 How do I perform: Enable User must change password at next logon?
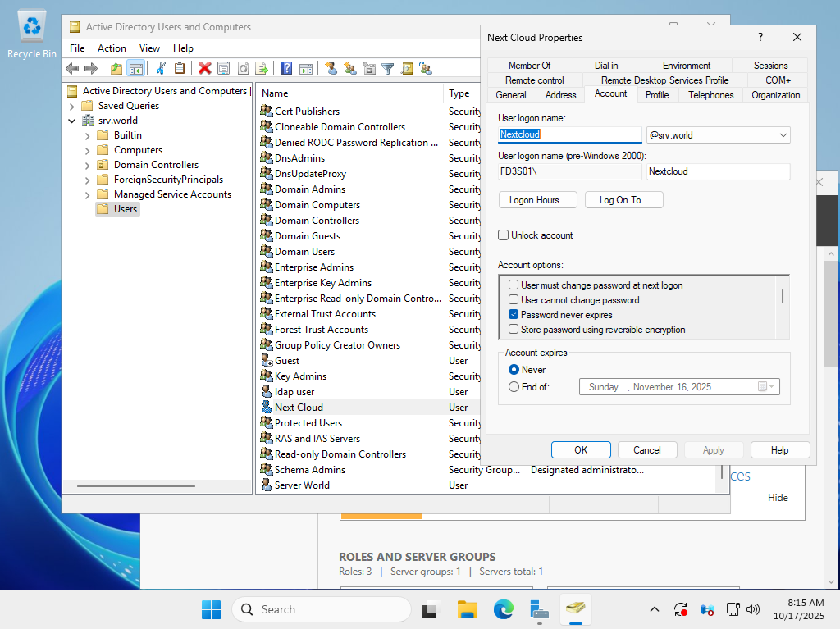pyautogui.click(x=514, y=285)
